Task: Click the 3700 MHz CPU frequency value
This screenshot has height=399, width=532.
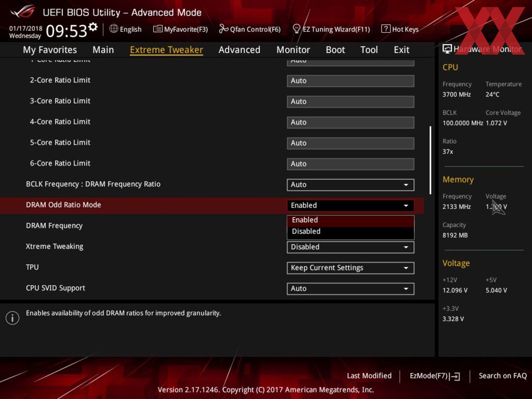Action: click(457, 94)
